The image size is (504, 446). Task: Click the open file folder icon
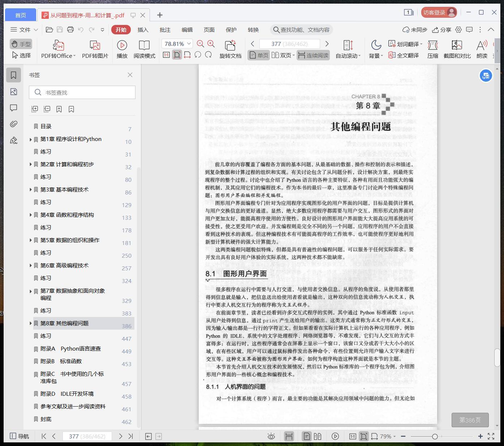49,30
